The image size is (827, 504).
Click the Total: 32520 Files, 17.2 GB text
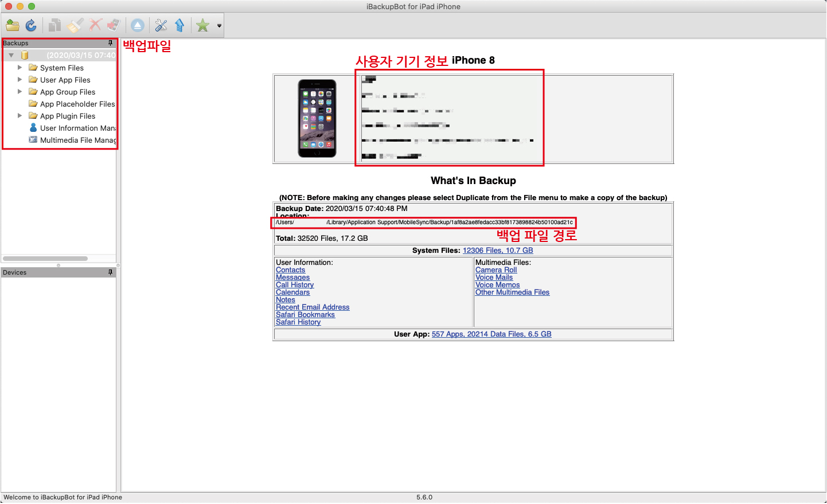click(322, 239)
